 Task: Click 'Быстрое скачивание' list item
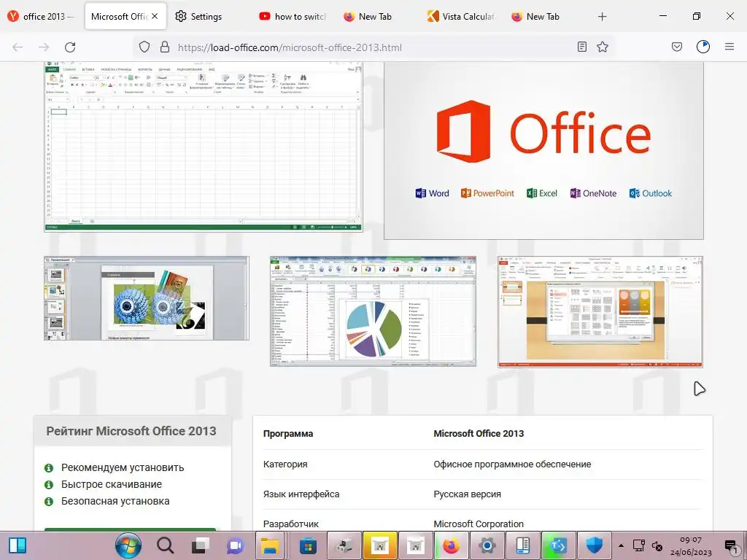pos(112,484)
